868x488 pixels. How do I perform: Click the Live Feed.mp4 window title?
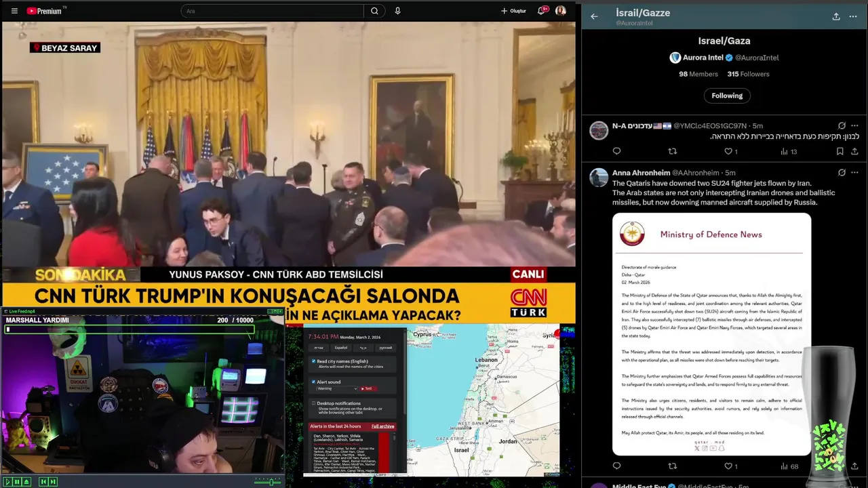(x=22, y=311)
